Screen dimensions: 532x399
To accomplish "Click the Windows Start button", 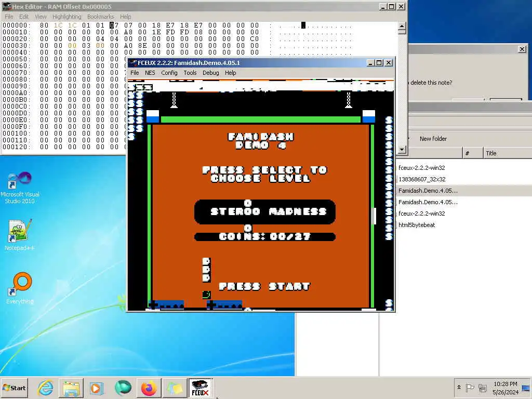I will pyautogui.click(x=14, y=388).
